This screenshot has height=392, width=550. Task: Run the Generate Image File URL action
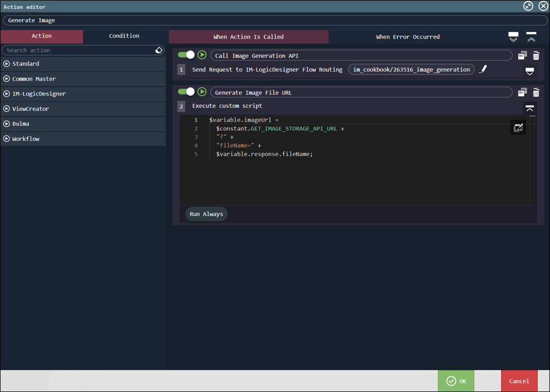[202, 92]
